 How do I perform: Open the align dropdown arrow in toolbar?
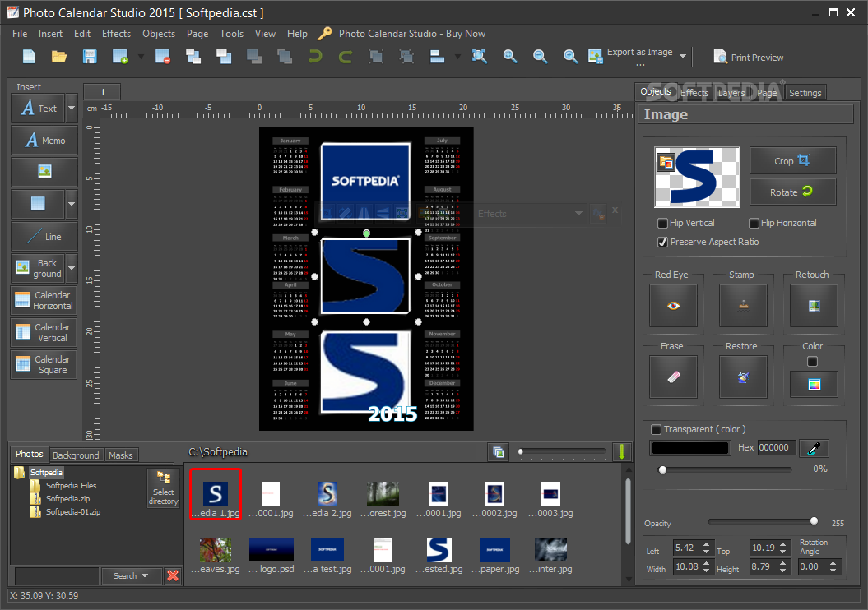tap(457, 56)
